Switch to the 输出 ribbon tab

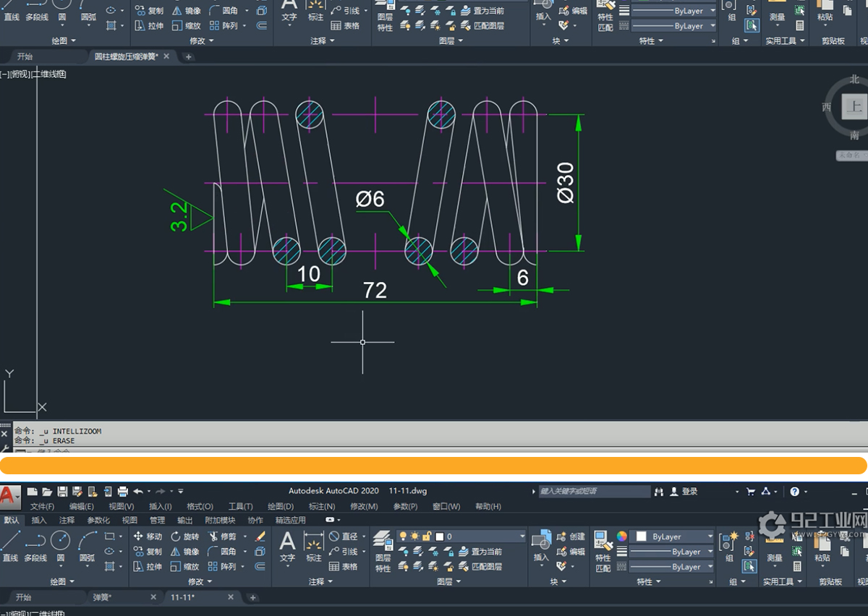tap(185, 520)
